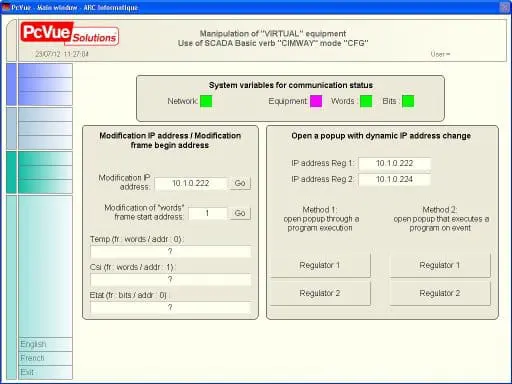Click the Etat bits value field
512x384 pixels.
[x=170, y=307]
